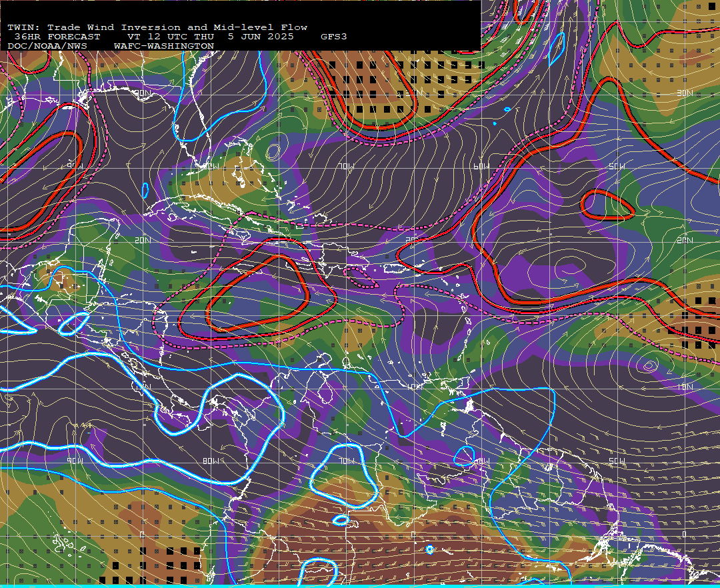Image resolution: width=720 pixels, height=588 pixels.
Task: Click the lower 70W label over Colombia
Action: [x=346, y=461]
